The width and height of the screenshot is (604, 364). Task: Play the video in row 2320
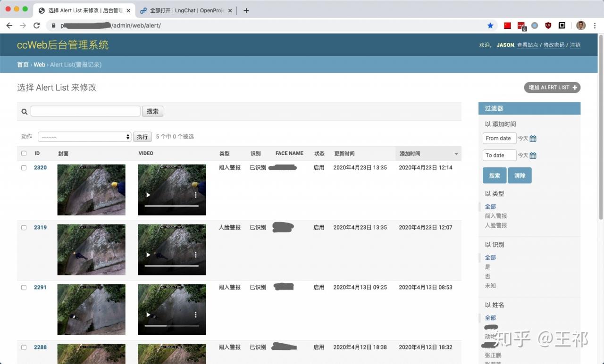[x=148, y=195]
